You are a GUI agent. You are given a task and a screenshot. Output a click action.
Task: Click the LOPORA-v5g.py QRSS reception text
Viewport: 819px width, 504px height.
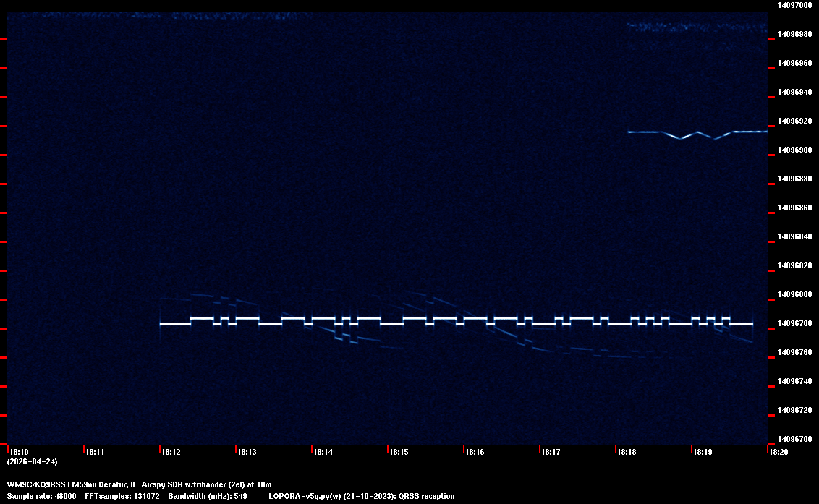pos(361,496)
